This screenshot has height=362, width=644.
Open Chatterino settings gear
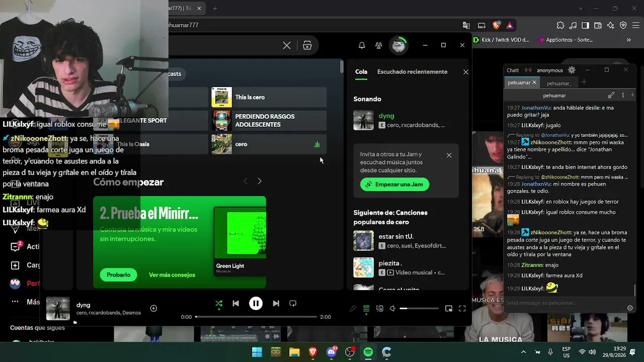pyautogui.click(x=572, y=70)
